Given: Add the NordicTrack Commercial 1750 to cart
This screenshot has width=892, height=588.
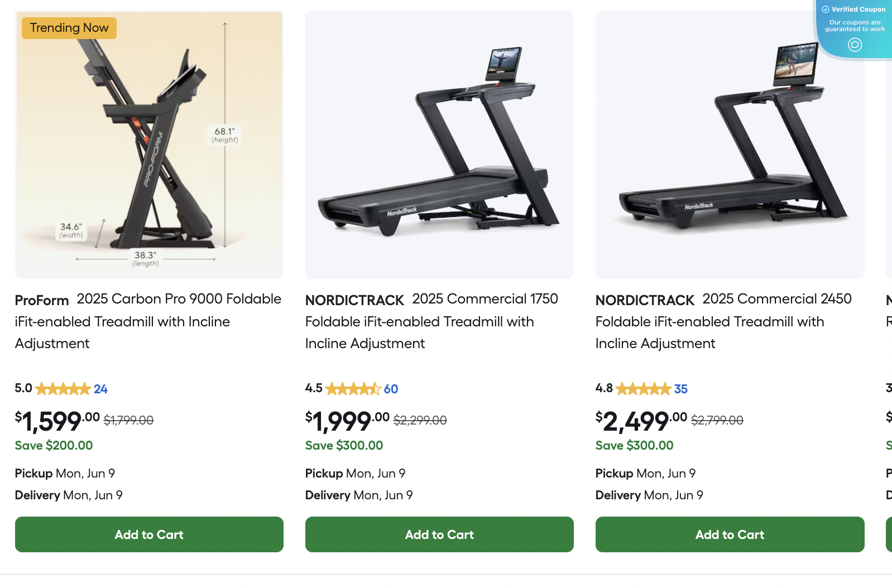Looking at the screenshot, I should [x=439, y=534].
